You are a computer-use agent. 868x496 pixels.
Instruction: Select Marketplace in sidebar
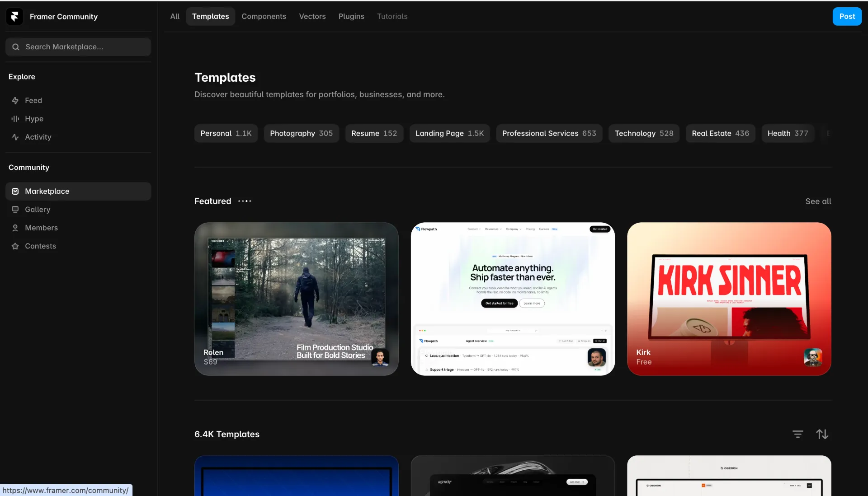(x=78, y=191)
